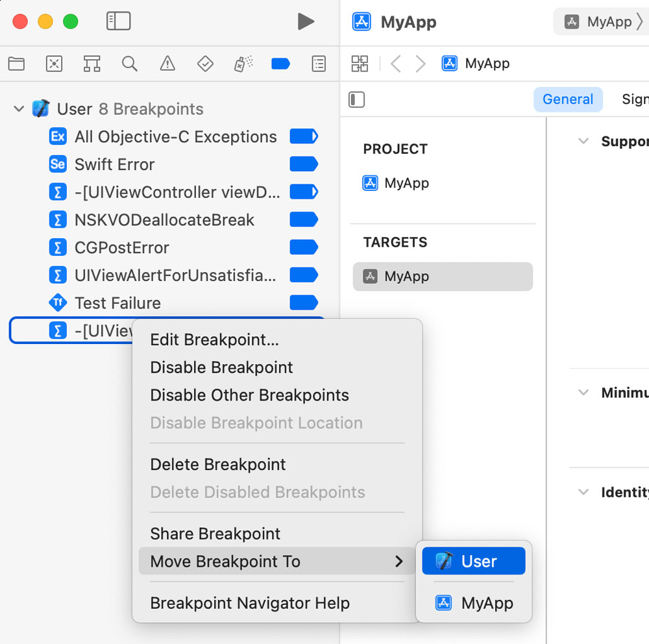The width and height of the screenshot is (649, 644).
Task: Open the Report navigator icon
Action: (319, 64)
